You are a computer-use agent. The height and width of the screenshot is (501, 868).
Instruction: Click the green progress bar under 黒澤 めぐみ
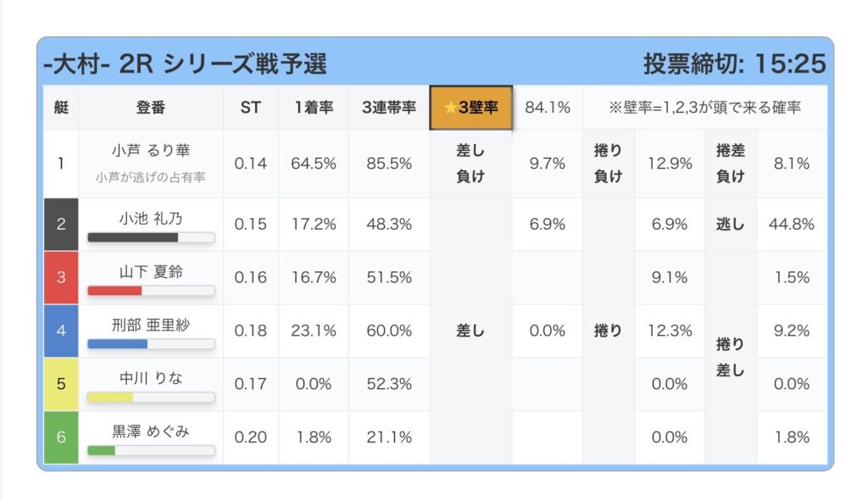click(151, 450)
